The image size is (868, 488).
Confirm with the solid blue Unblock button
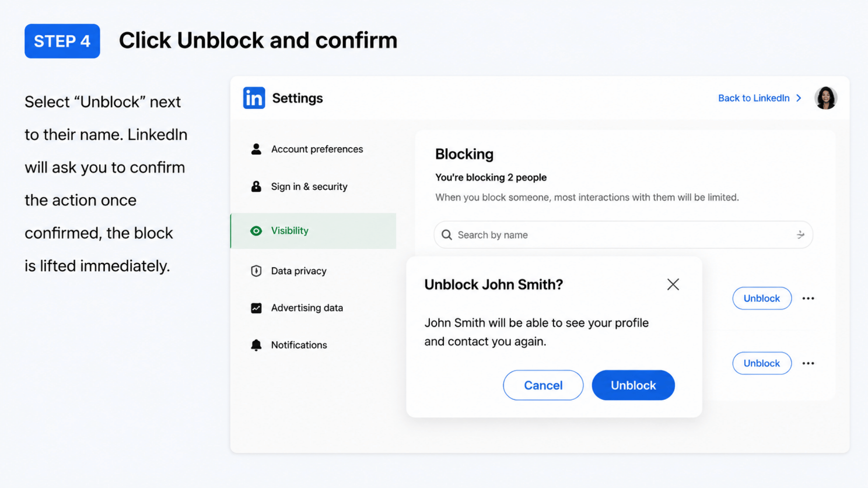633,385
